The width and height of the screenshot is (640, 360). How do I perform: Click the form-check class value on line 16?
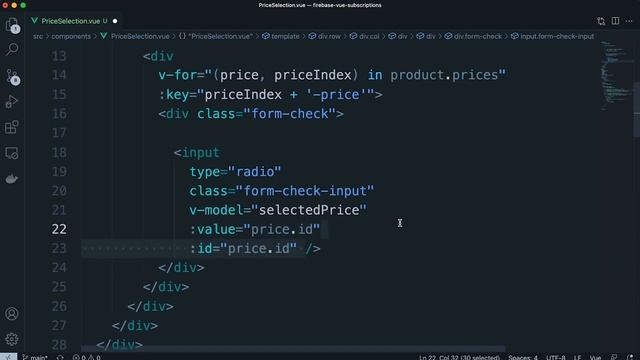pyautogui.click(x=290, y=114)
